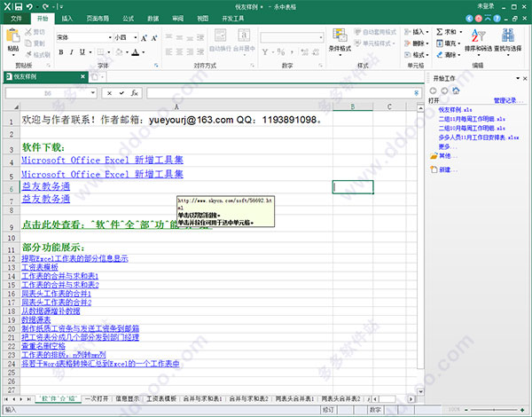
Task: Click the zoom slider in status bar
Action: pos(494,410)
